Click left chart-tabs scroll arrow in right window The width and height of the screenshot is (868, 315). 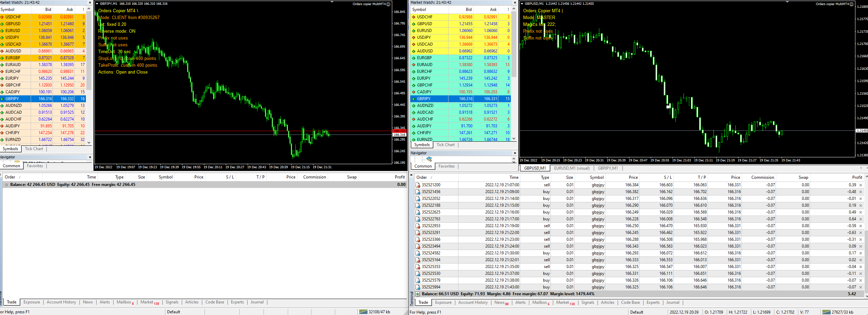(x=861, y=168)
